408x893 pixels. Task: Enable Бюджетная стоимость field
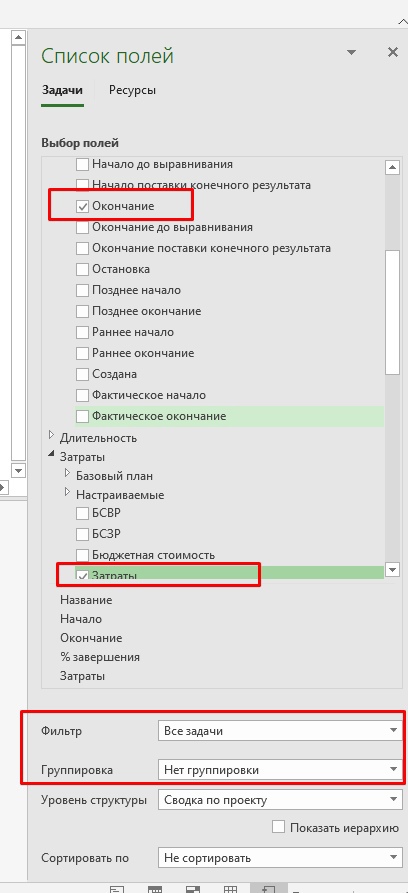83,555
